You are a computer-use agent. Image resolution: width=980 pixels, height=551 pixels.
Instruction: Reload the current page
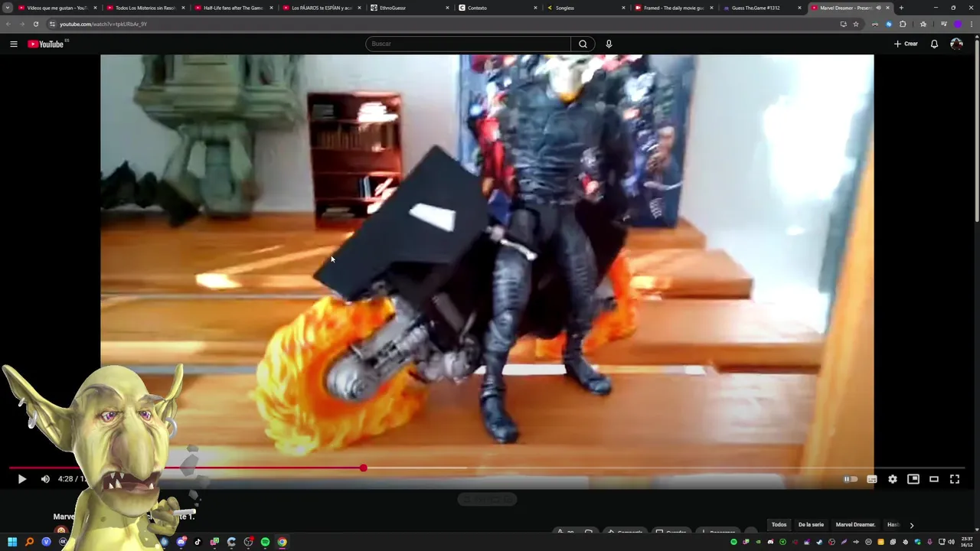point(35,24)
